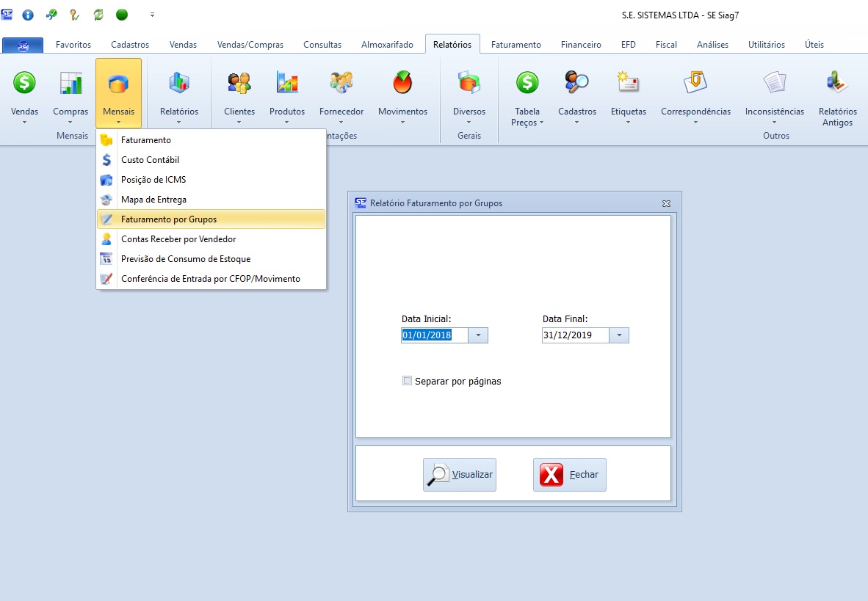Select Posição de ICMS menu entry

(x=153, y=180)
